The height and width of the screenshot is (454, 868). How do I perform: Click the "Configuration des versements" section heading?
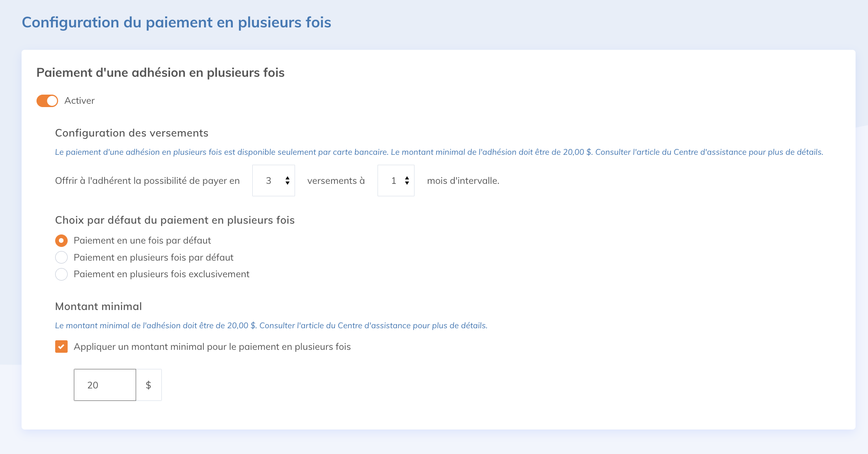point(132,133)
